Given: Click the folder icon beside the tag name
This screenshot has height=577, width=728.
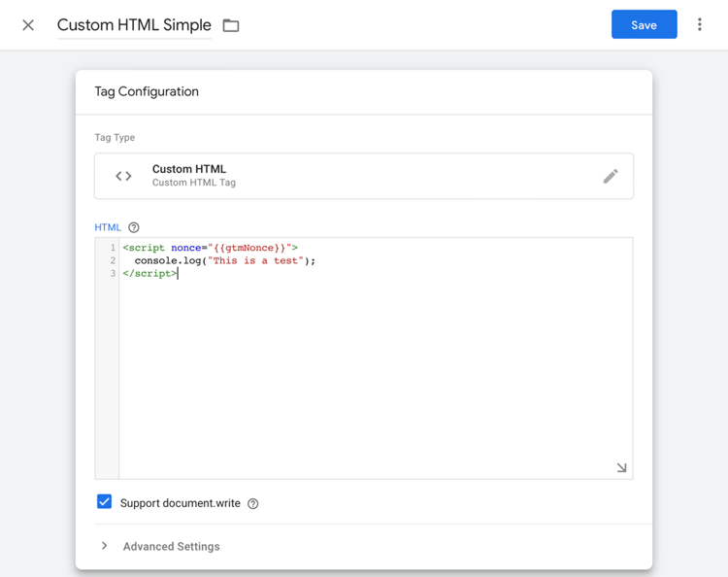Looking at the screenshot, I should [x=231, y=25].
